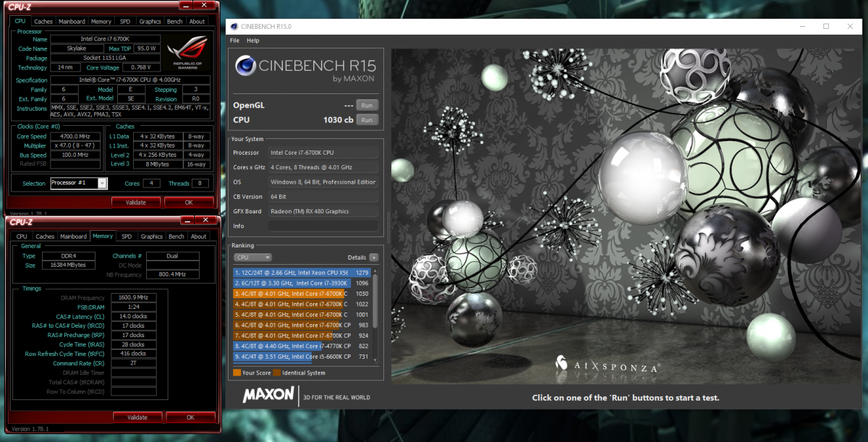Select the i7-6700K ranking entry scoring 1001
This screenshot has width=868, height=442.
(302, 315)
